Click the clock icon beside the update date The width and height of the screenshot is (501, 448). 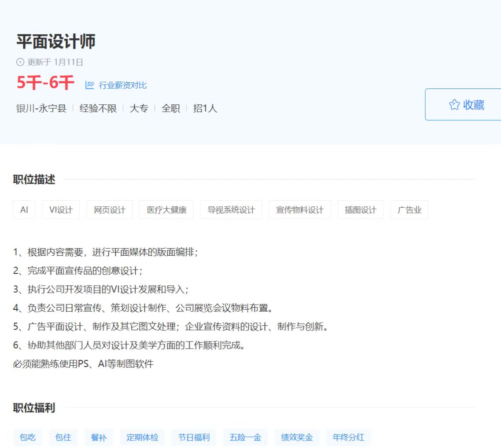pos(20,62)
